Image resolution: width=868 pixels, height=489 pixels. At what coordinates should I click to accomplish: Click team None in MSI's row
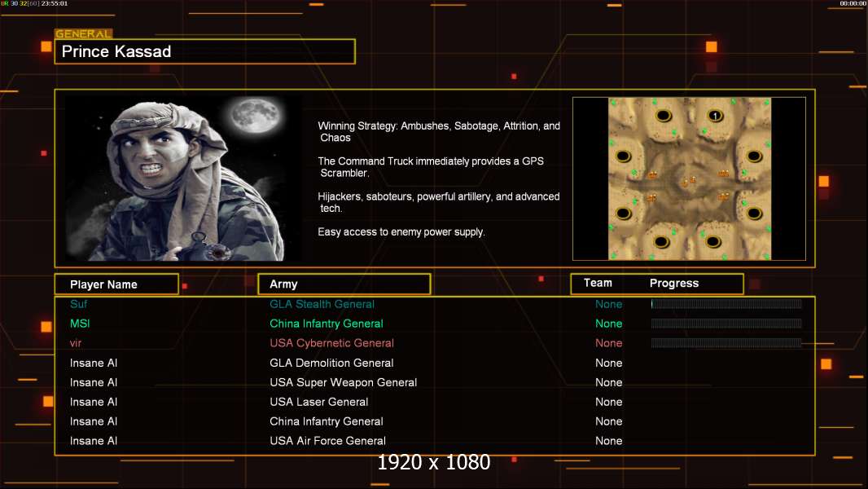click(x=608, y=324)
